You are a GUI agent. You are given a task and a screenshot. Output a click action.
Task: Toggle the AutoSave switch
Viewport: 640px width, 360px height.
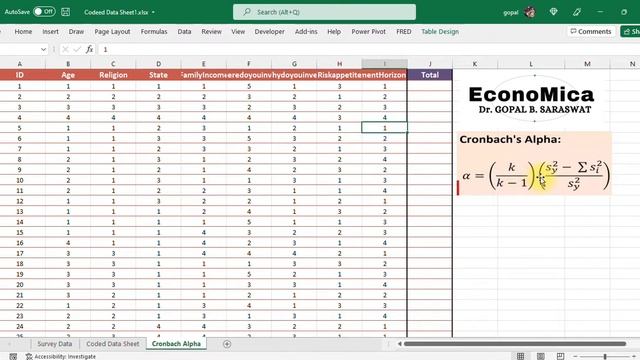pyautogui.click(x=44, y=11)
